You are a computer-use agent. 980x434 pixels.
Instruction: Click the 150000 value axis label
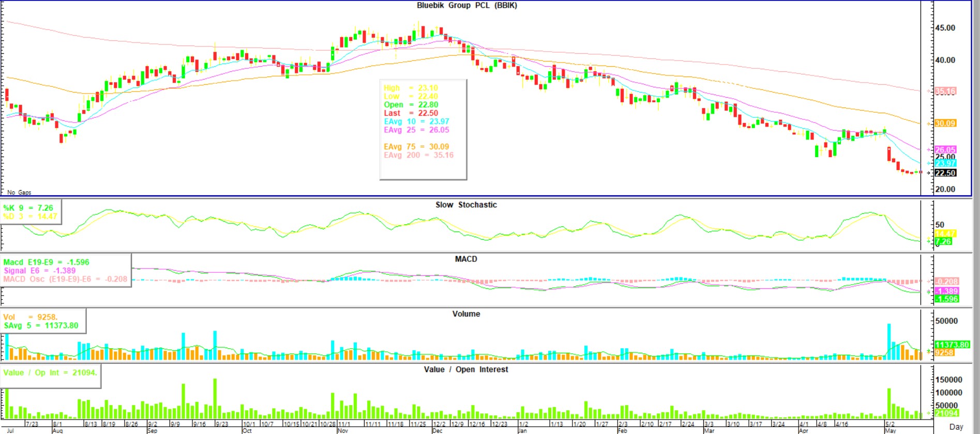click(x=948, y=380)
